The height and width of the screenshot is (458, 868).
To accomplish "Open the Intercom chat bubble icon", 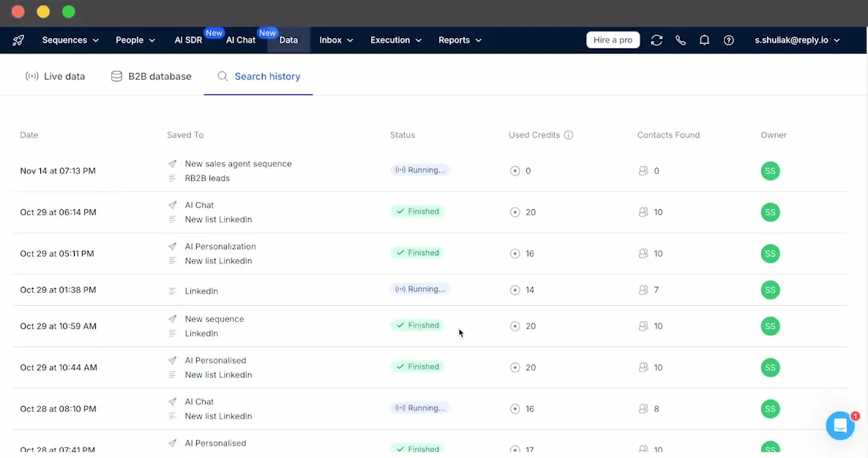I will point(839,425).
